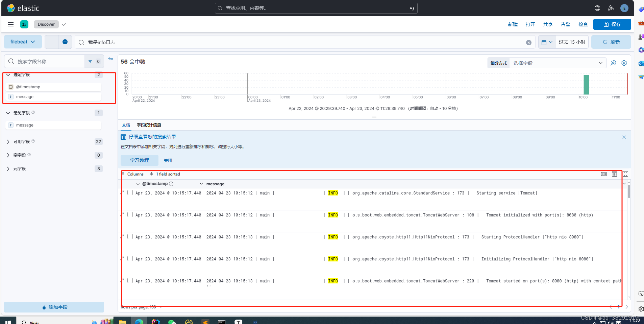Click the green histogram bar at 10:00
The height and width of the screenshot is (324, 644).
(x=586, y=85)
